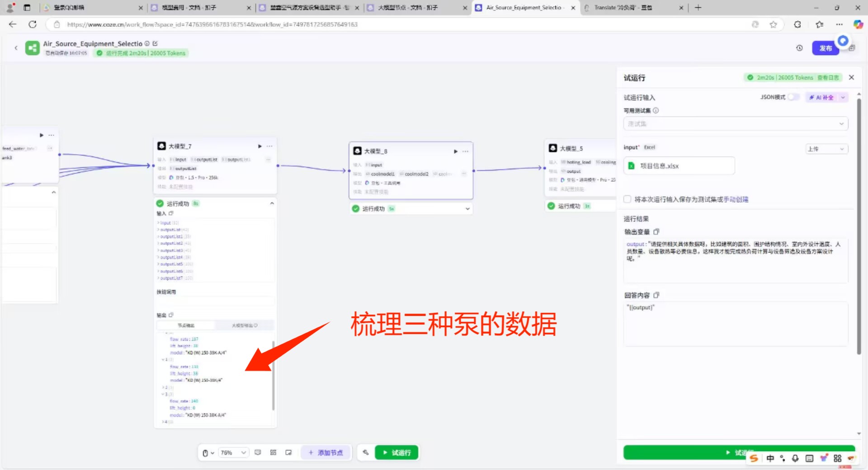868x470 pixels.
Task: Expand the AI 补全 dropdown arrow
Action: [x=843, y=97]
